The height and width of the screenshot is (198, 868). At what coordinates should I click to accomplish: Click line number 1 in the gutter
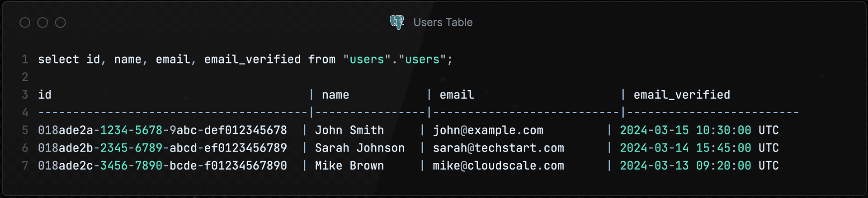[x=25, y=59]
